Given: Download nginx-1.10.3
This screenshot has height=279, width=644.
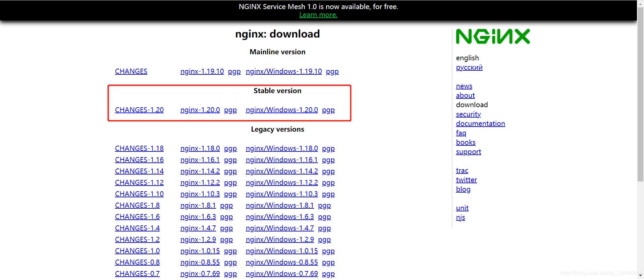Looking at the screenshot, I should click(x=200, y=194).
